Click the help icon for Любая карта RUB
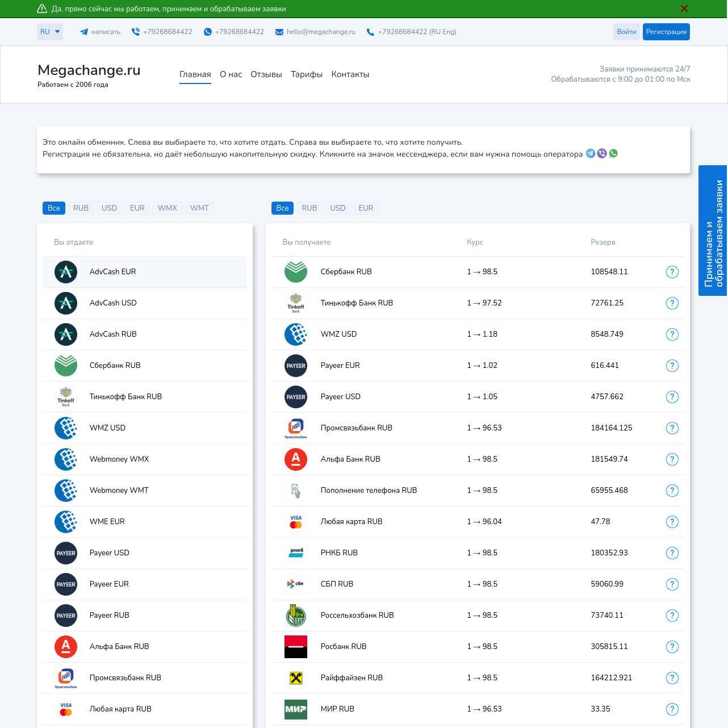Image resolution: width=728 pixels, height=728 pixels. coord(672,522)
